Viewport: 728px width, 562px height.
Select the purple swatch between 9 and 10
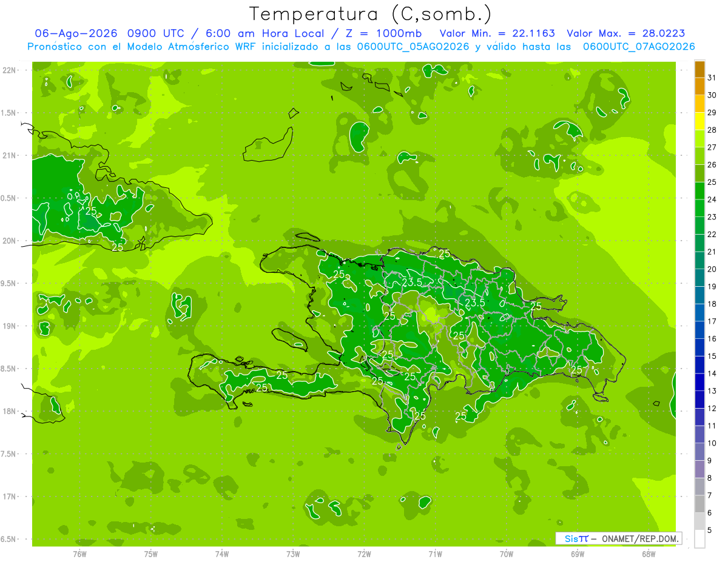coord(699,452)
